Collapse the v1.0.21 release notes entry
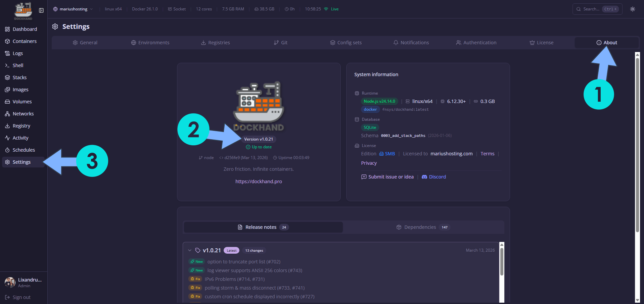 click(x=190, y=250)
